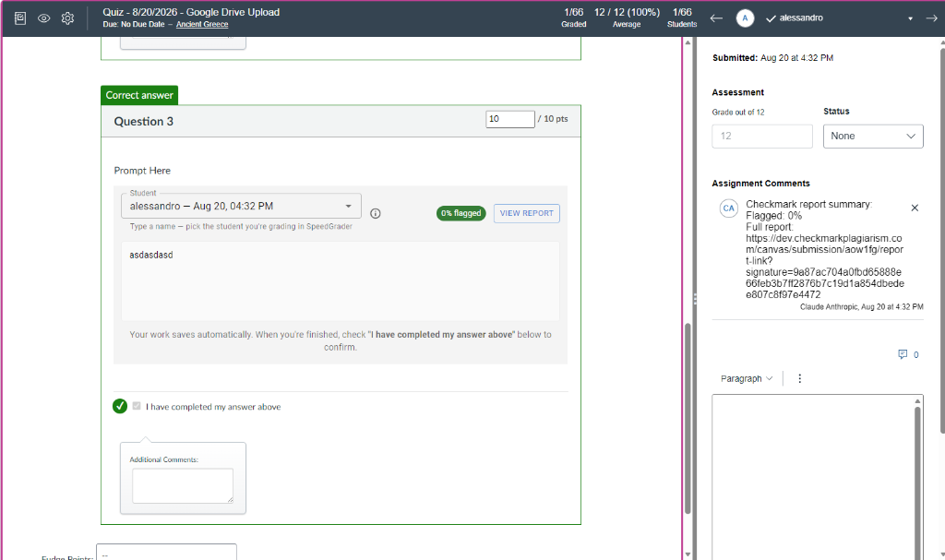Open the Status None dropdown
Screen dimensions: 945x560
pyautogui.click(x=873, y=137)
